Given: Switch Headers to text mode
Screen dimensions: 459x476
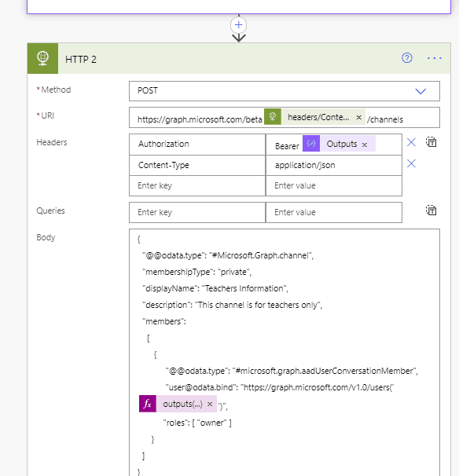Looking at the screenshot, I should click(431, 141).
